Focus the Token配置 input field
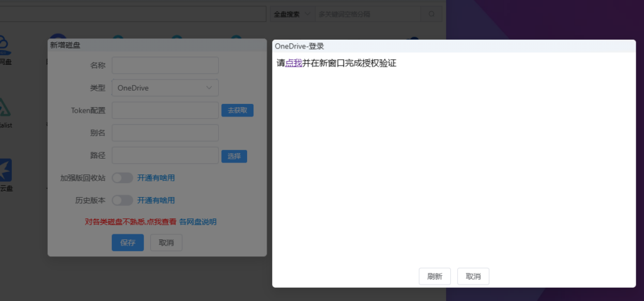This screenshot has width=644, height=301. [x=165, y=110]
